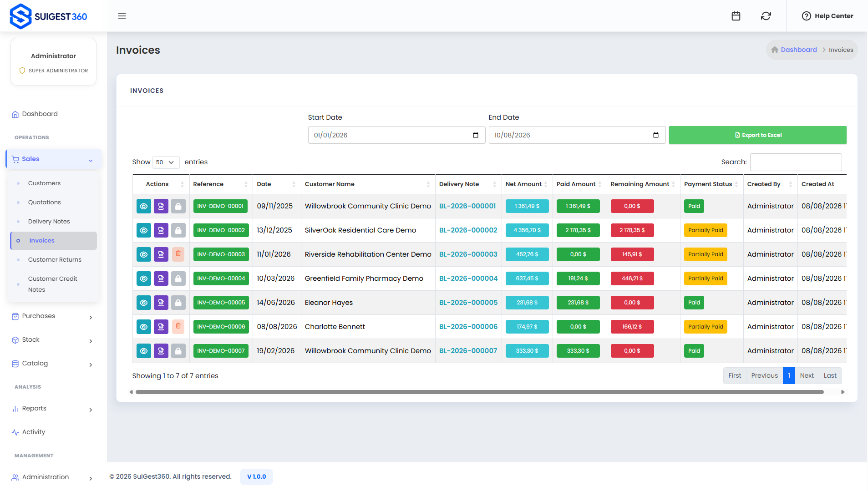Click the refresh sync icon
The height and width of the screenshot is (491, 868).
(x=766, y=16)
